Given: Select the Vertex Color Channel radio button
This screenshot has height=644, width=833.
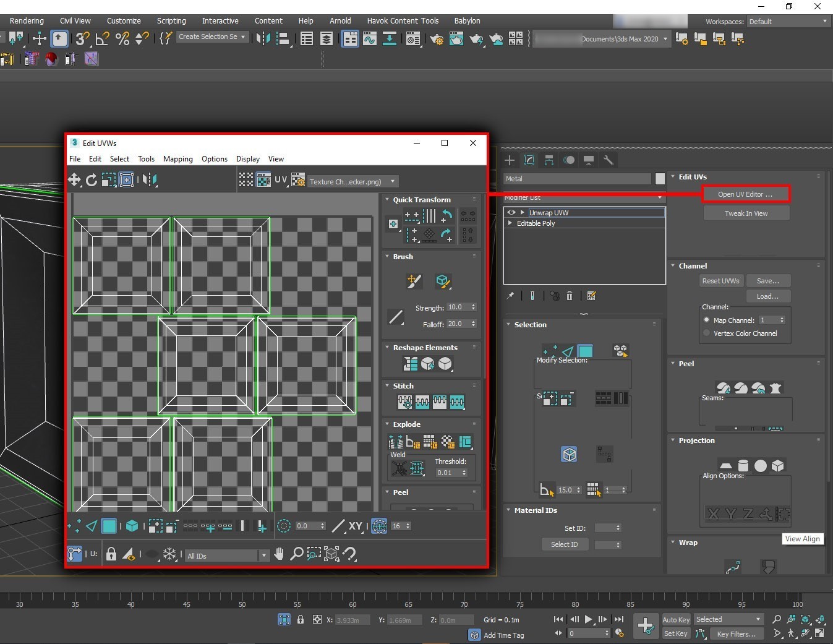Looking at the screenshot, I should pyautogui.click(x=706, y=333).
